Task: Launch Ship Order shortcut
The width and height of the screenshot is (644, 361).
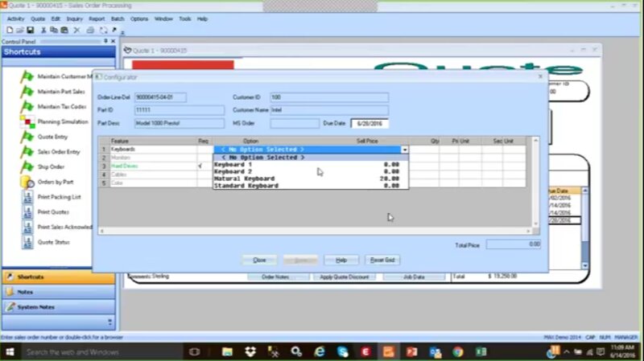Action: coord(52,166)
